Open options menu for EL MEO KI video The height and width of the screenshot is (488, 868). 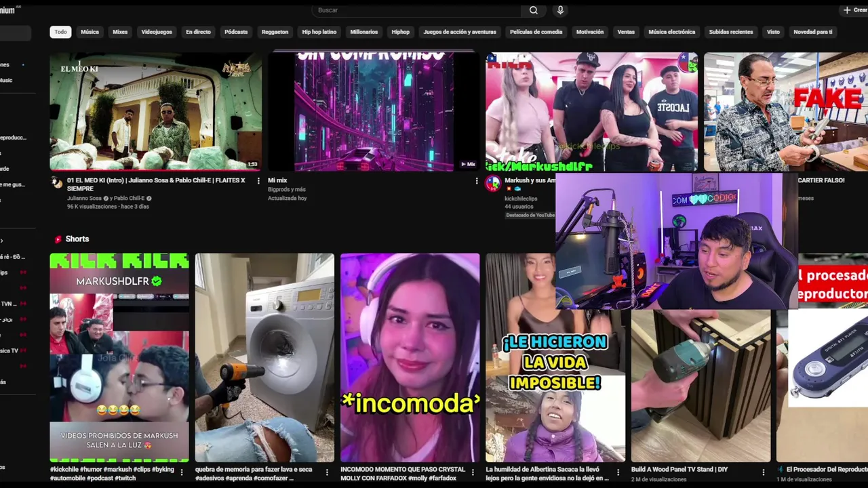pyautogui.click(x=258, y=181)
